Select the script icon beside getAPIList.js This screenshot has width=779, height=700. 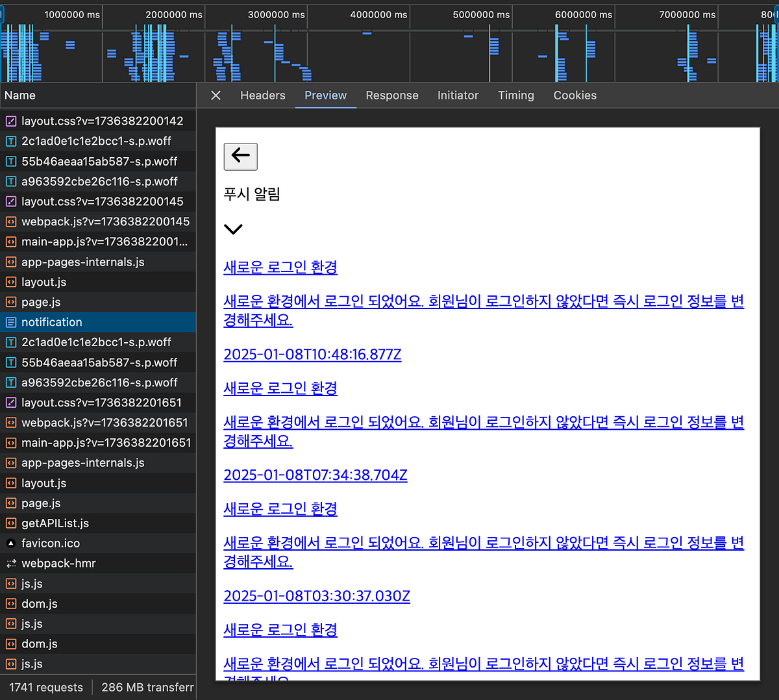click(10, 523)
